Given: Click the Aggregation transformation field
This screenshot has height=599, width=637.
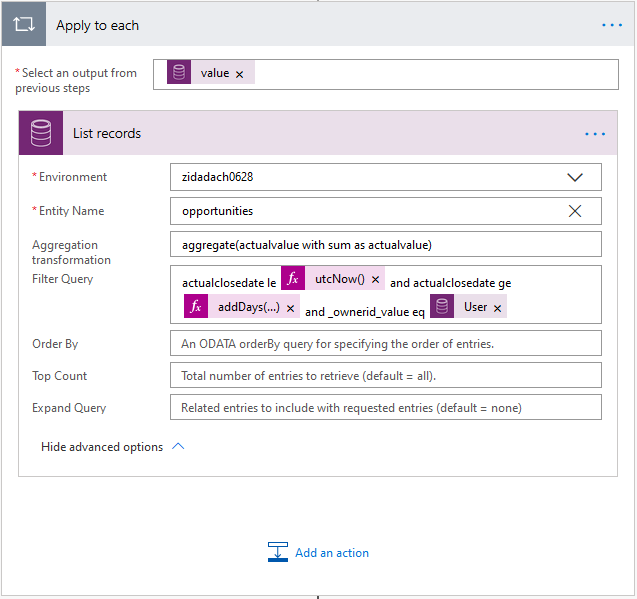Looking at the screenshot, I should point(386,244).
